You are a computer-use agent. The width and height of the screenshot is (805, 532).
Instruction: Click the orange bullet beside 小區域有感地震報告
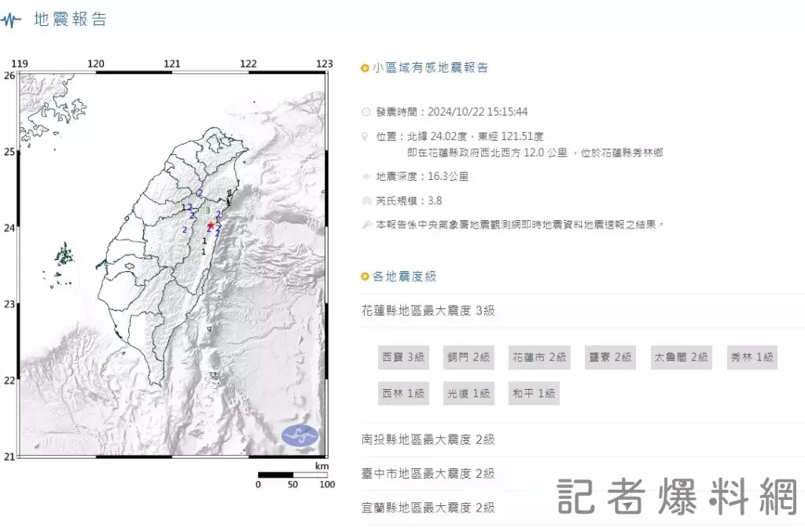(365, 68)
